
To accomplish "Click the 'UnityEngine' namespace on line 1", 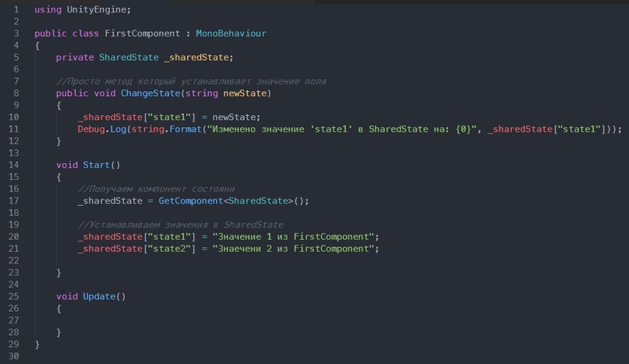I will coord(97,9).
